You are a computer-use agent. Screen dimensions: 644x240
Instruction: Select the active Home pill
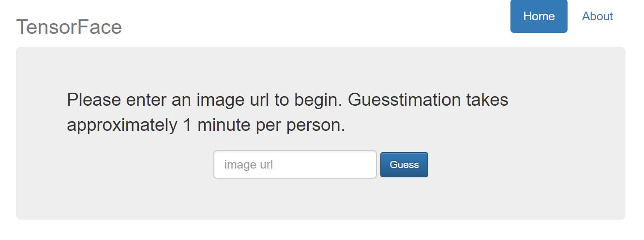pos(539,16)
